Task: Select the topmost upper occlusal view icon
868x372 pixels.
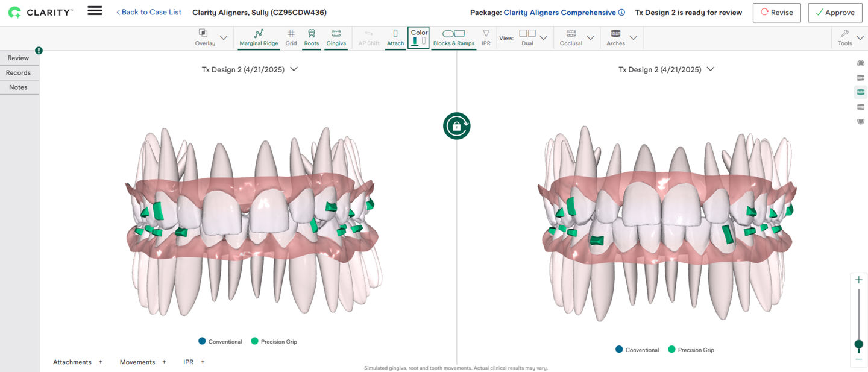Action: click(x=861, y=63)
